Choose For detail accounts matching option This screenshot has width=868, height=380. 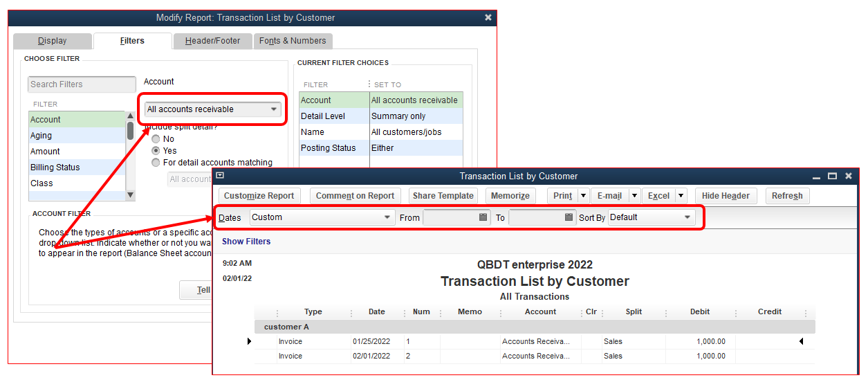click(156, 163)
